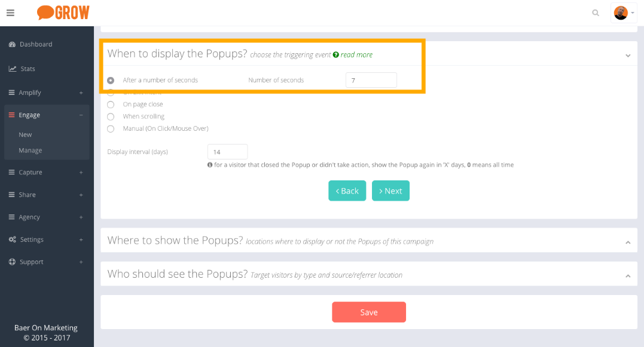Screen dimensions: 644x347
Task: Open the Manage submenu item
Action: 30,151
